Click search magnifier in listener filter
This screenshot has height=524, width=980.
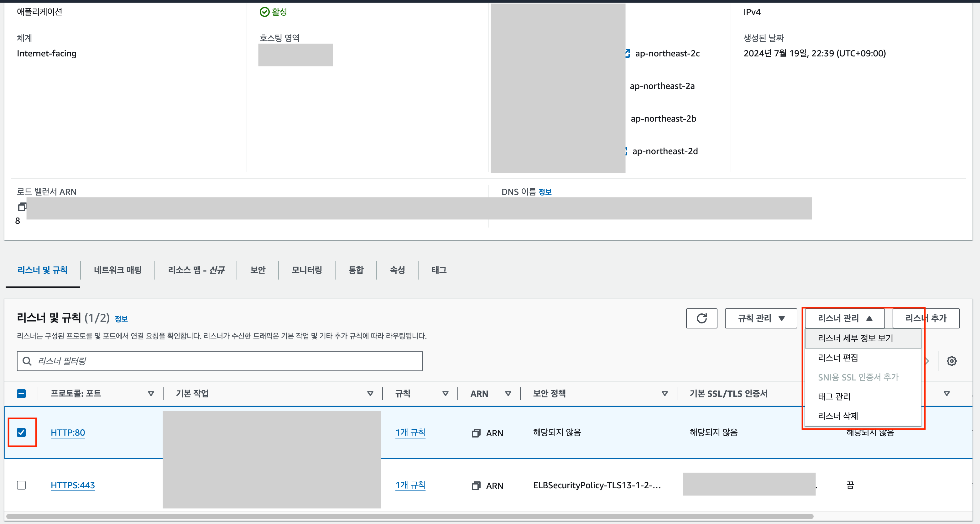click(x=27, y=361)
